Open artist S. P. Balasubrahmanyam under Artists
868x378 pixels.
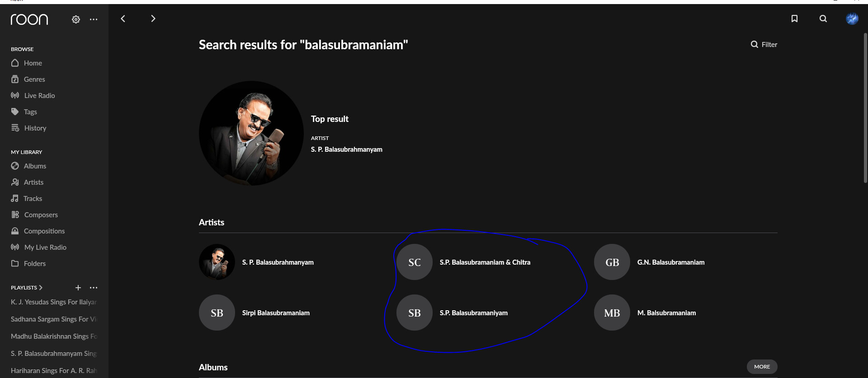pos(278,262)
